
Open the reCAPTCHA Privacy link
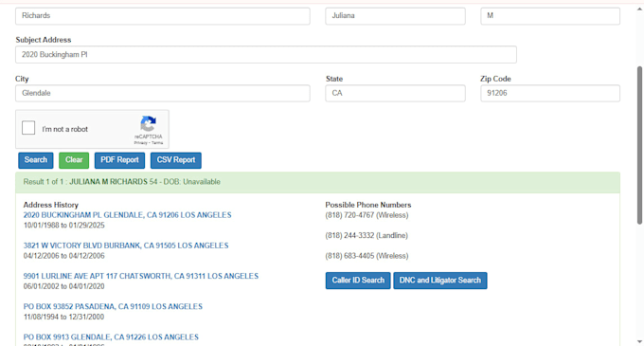140,143
